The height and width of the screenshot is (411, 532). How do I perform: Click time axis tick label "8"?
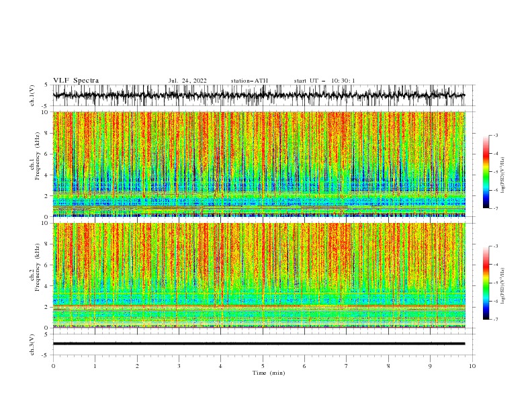coord(388,366)
